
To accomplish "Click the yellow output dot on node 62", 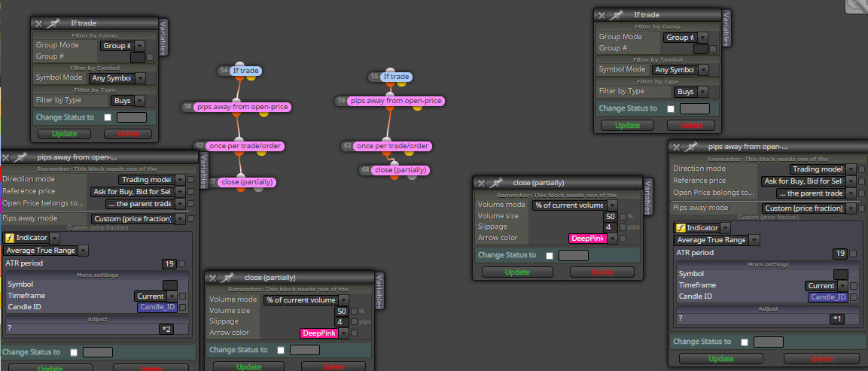I will (262, 152).
